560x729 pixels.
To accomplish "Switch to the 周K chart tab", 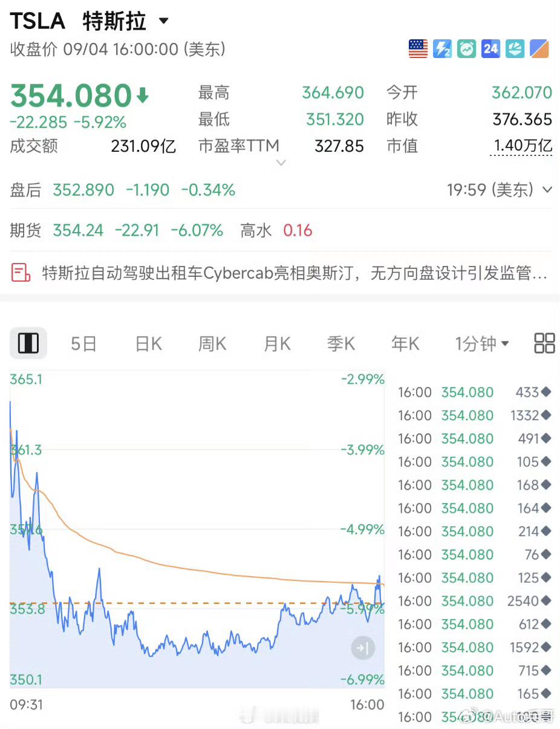I will 212,344.
